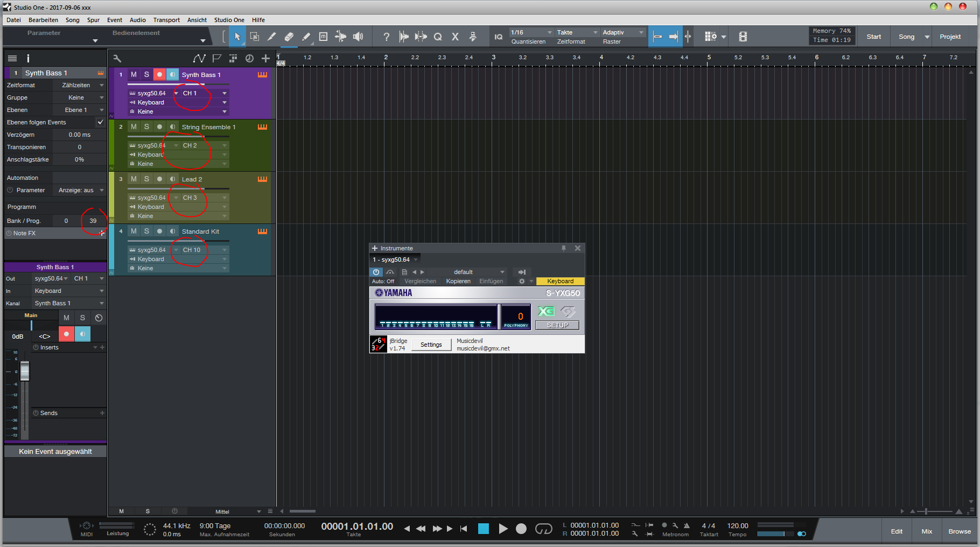
Task: Click the add track plus icon
Action: 265,58
